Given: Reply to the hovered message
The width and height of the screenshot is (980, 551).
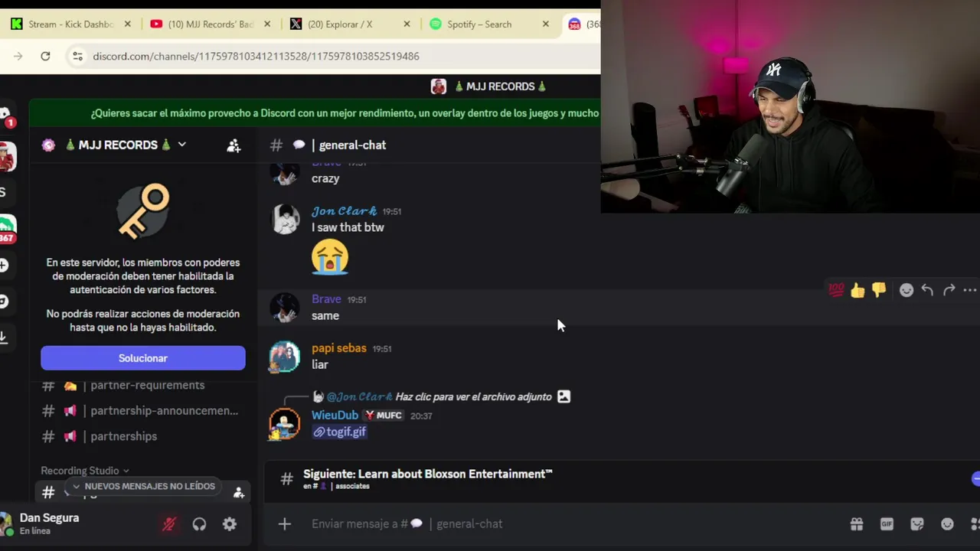Looking at the screenshot, I should pyautogui.click(x=927, y=290).
